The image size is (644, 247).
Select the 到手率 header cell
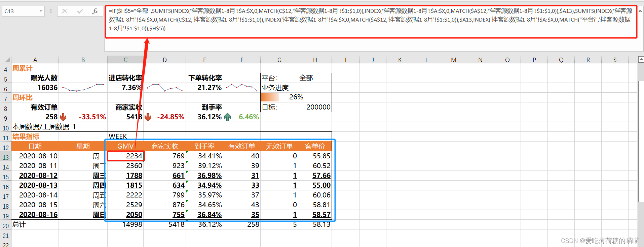[x=204, y=146]
